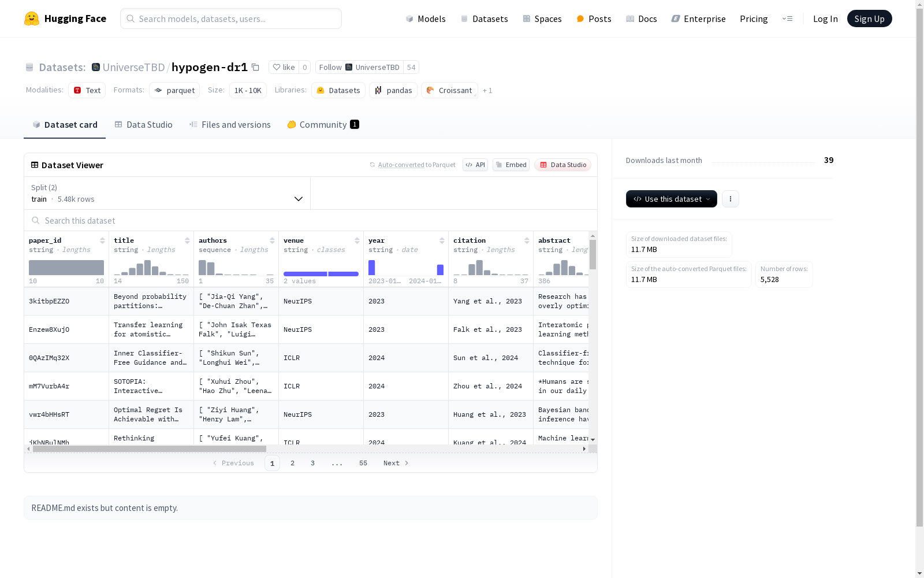Click the Datasets stack icon in breadcrumb

point(29,67)
